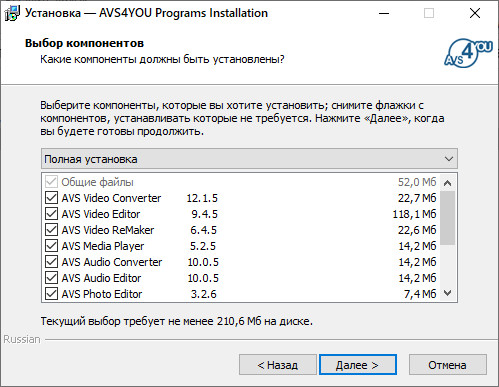The image size is (499, 387).
Task: Uncheck the AVS Video Editor checkbox
Action: pyautogui.click(x=51, y=214)
